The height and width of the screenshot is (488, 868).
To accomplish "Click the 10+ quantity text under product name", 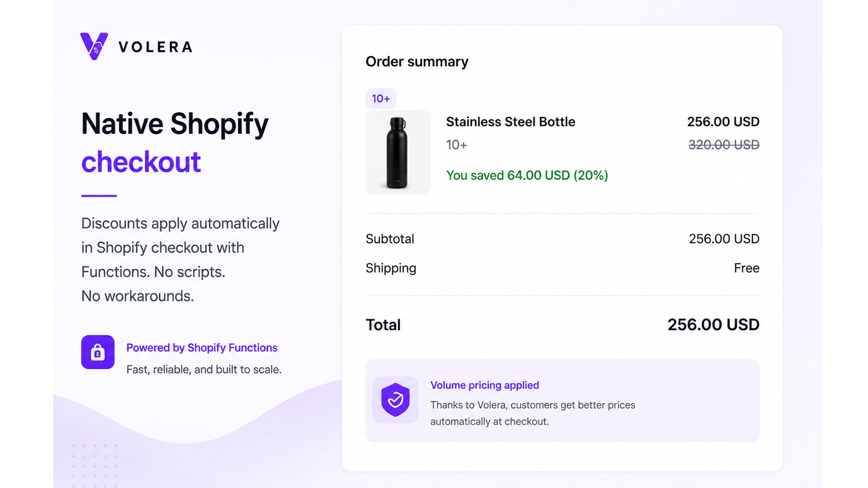I will point(456,145).
